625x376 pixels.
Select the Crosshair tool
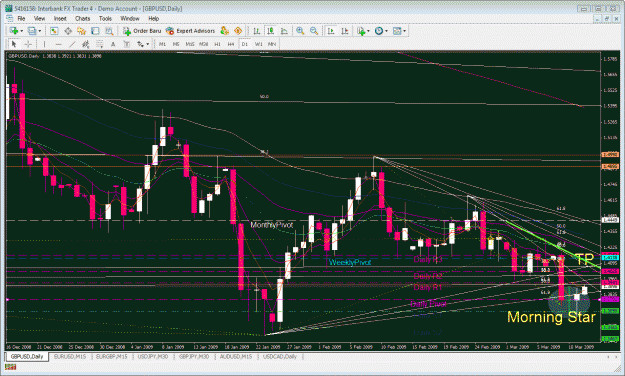[28, 44]
